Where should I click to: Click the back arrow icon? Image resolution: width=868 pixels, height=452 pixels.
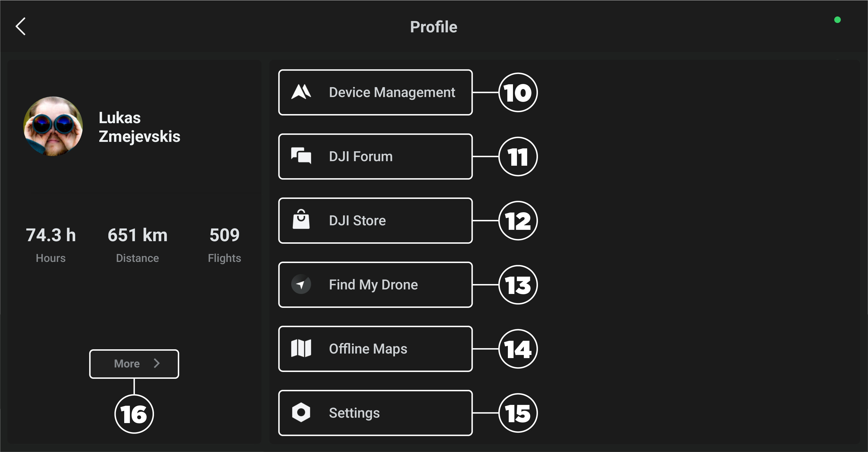(20, 26)
